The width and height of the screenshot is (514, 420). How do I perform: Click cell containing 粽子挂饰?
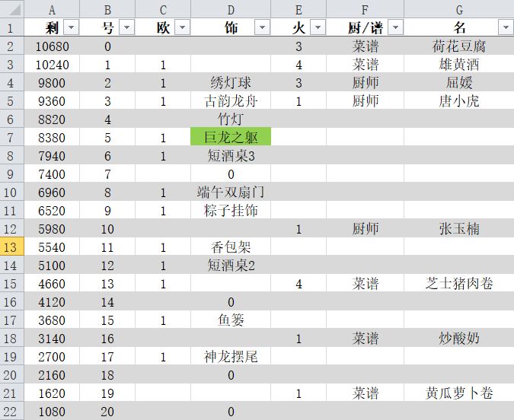(231, 210)
